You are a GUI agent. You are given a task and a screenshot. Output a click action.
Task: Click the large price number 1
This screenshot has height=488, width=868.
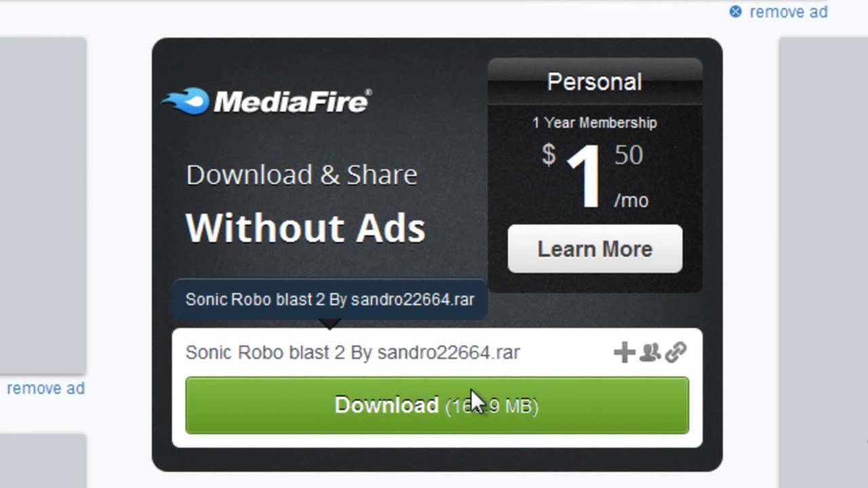coord(584,176)
